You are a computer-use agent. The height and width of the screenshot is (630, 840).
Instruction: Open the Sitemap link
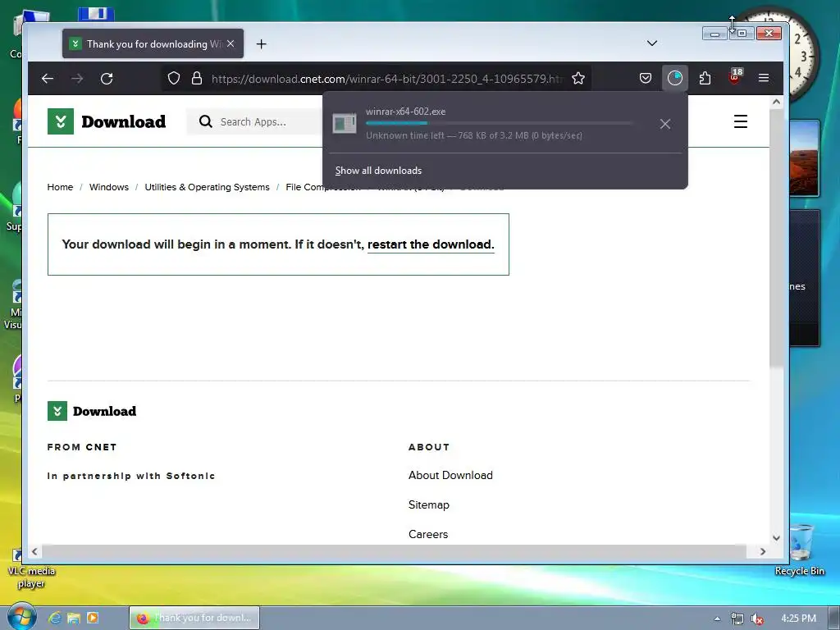[x=428, y=504]
